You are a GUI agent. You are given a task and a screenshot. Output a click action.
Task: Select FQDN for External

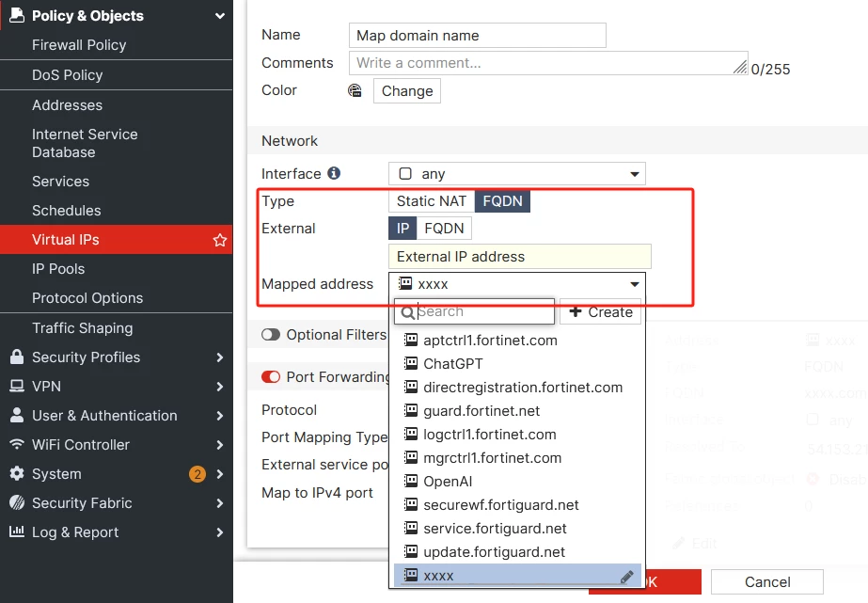click(444, 229)
